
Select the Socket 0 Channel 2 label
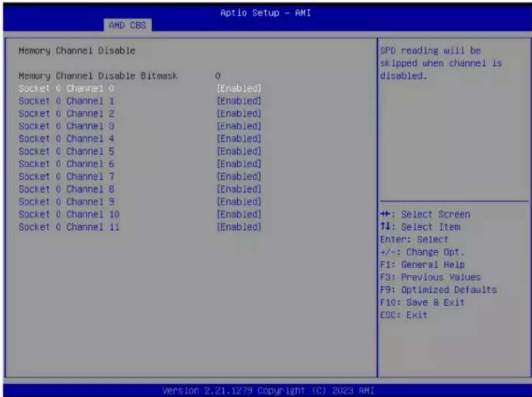(x=67, y=114)
